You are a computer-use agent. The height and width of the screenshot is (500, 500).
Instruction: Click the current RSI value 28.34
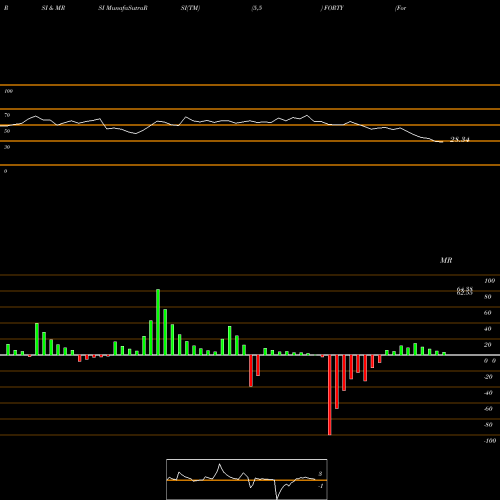pos(460,139)
